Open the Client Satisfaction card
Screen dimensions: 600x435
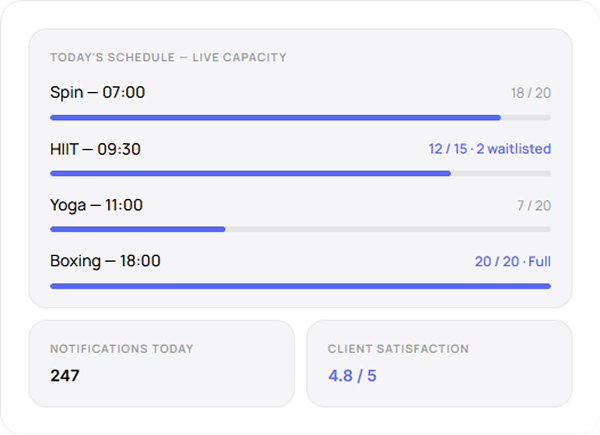439,363
